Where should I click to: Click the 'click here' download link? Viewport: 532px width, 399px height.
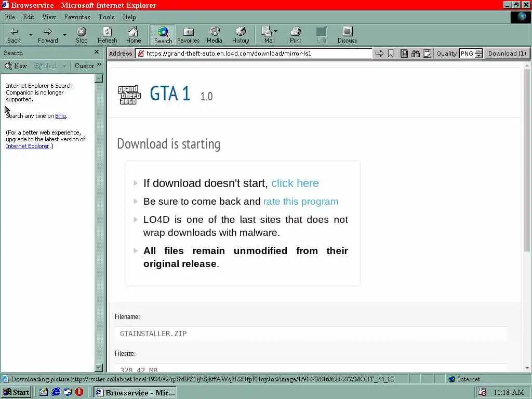coord(295,183)
